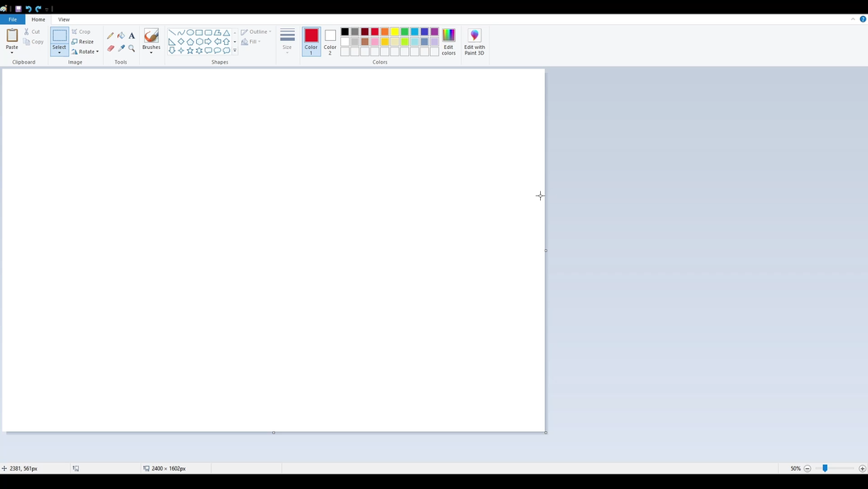Activate the Text tool

[x=132, y=35]
